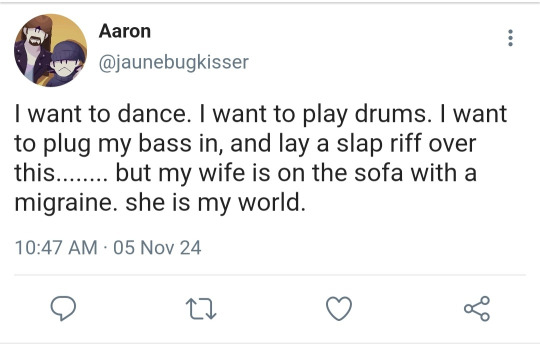This screenshot has width=540, height=363.
Task: Click the tweet body text to expand it
Action: [261, 158]
